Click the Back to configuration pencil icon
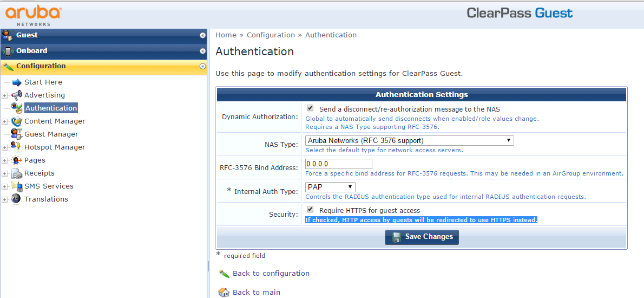This screenshot has width=644, height=298. (224, 273)
